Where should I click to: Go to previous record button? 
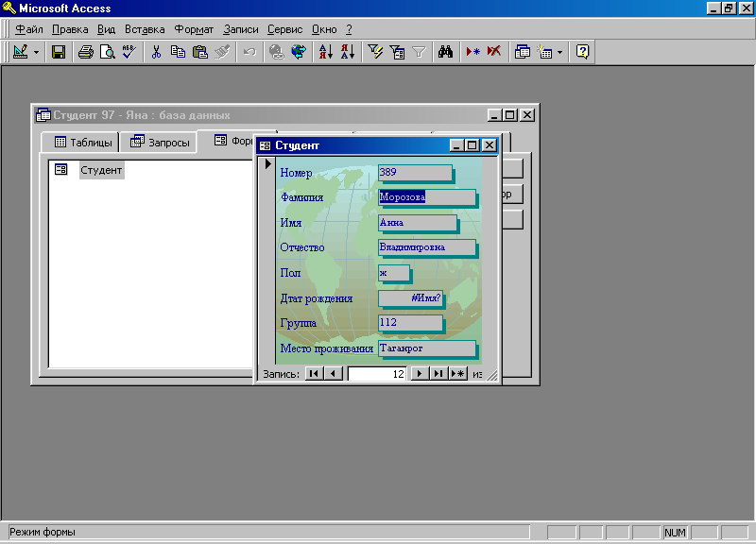pyautogui.click(x=334, y=374)
